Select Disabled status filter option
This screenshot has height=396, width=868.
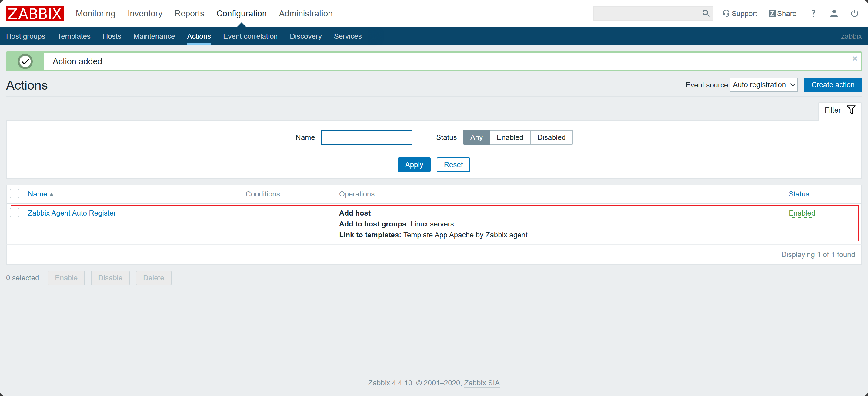click(x=551, y=137)
